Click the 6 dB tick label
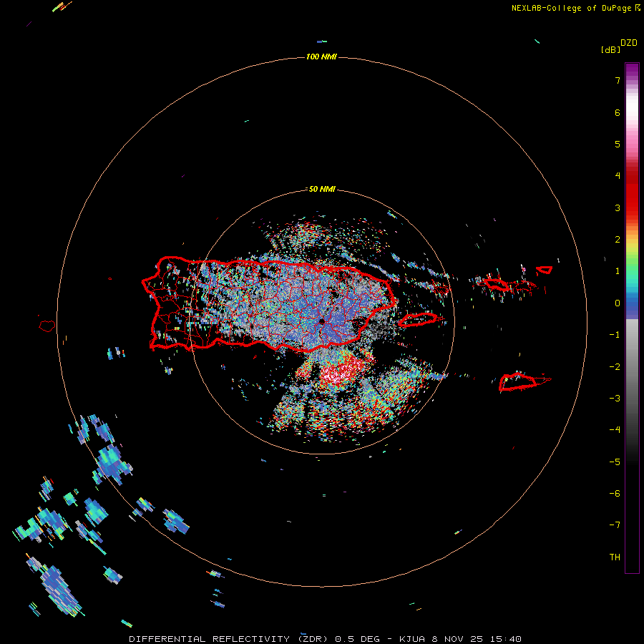 click(618, 112)
